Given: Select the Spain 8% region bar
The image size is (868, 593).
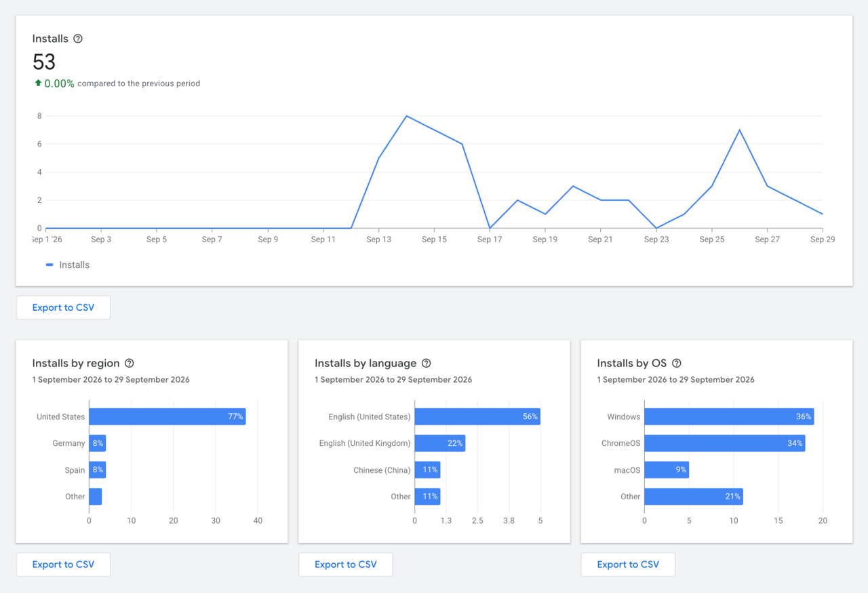Looking at the screenshot, I should (x=98, y=470).
